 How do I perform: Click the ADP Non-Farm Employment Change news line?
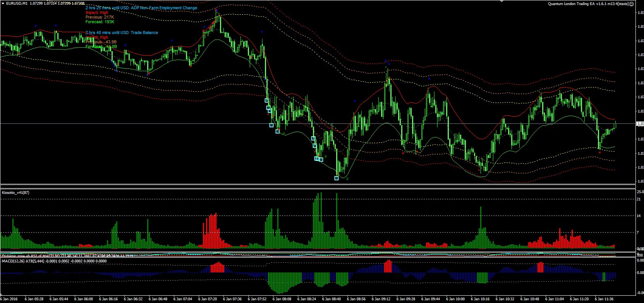tap(141, 8)
